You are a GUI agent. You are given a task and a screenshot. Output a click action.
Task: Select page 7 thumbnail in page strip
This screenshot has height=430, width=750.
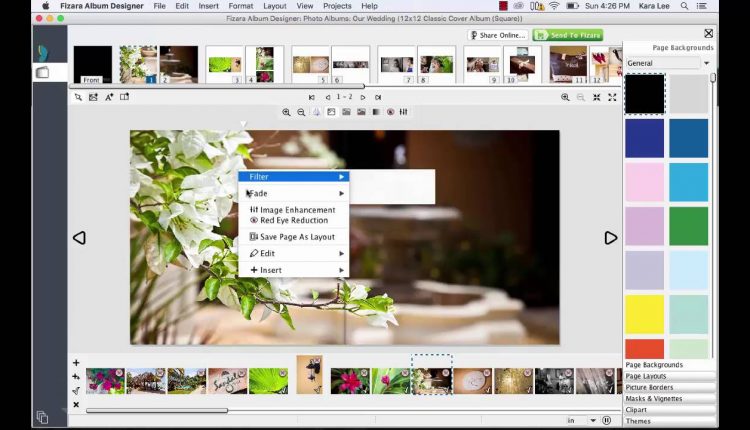[397, 65]
